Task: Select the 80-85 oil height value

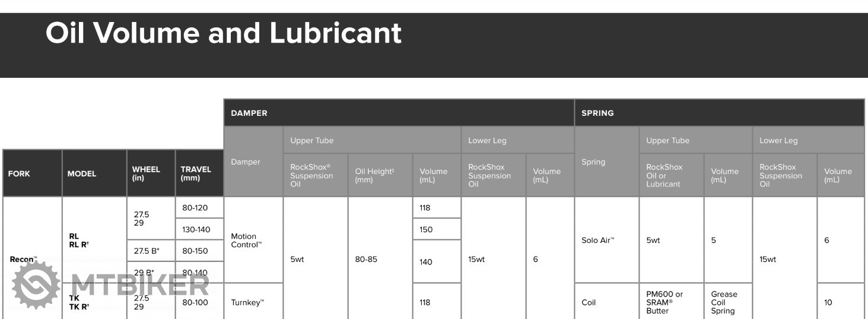Action: tap(365, 259)
